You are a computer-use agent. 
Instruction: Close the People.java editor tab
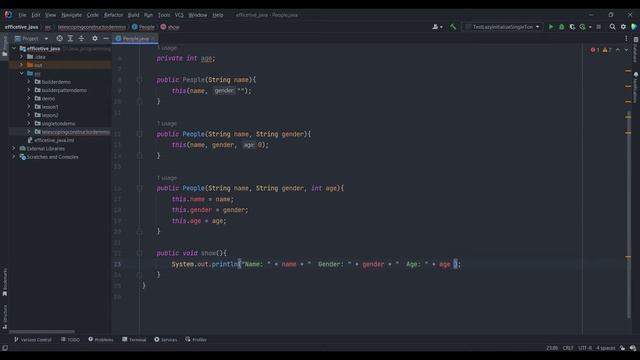154,38
